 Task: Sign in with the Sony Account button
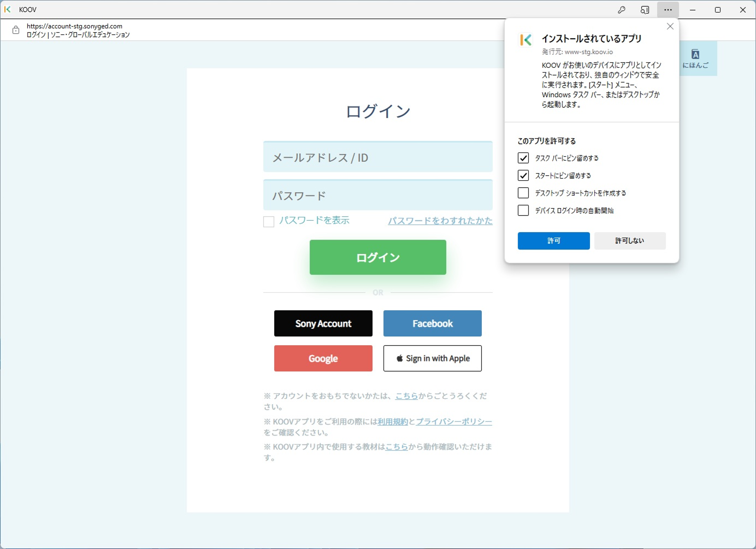323,323
